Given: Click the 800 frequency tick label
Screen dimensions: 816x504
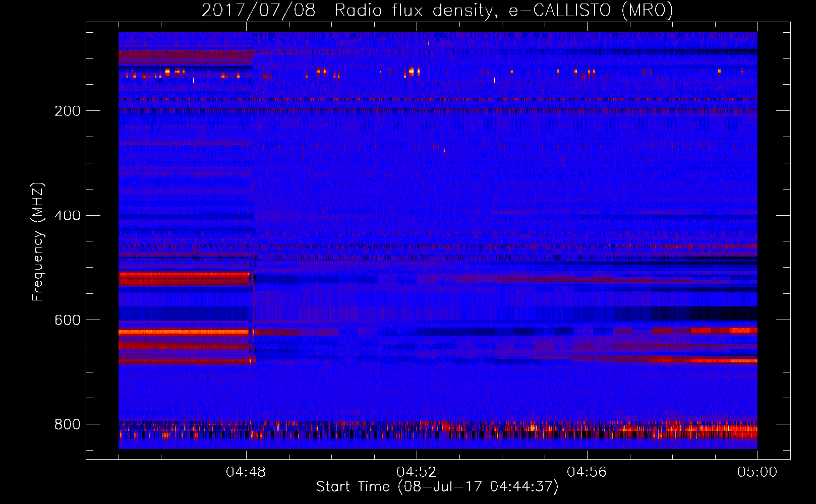Looking at the screenshot, I should pyautogui.click(x=68, y=424).
